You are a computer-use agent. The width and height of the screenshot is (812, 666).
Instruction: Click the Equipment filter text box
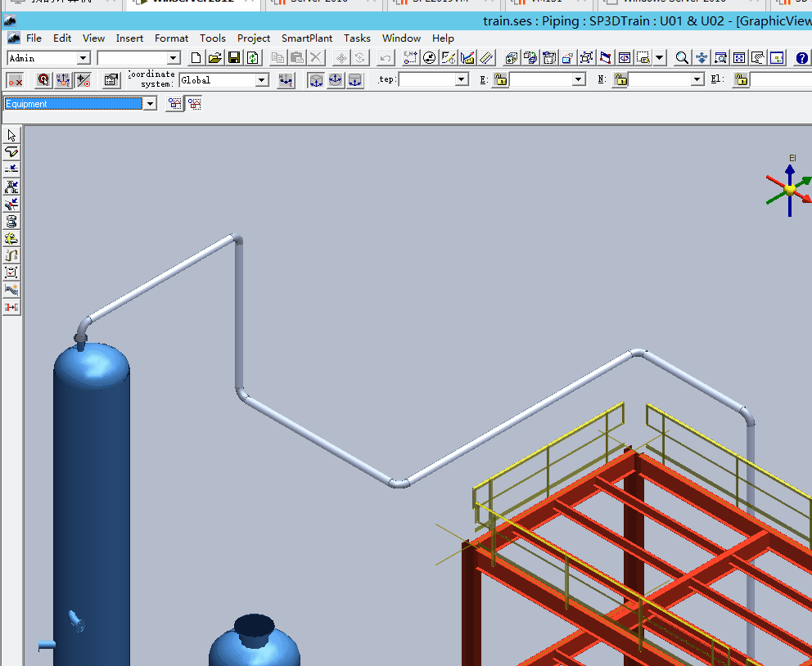tap(73, 104)
